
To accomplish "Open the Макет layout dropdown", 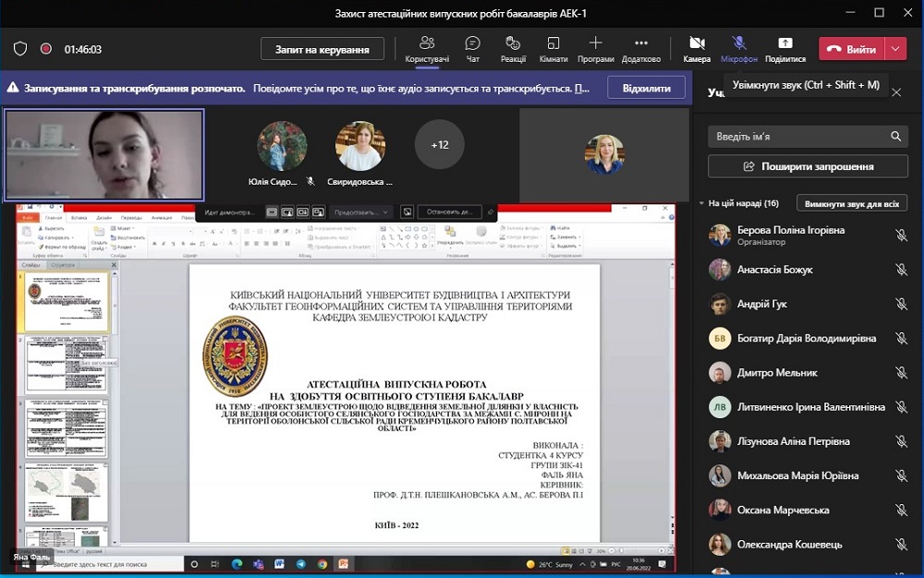I will pyautogui.click(x=121, y=228).
